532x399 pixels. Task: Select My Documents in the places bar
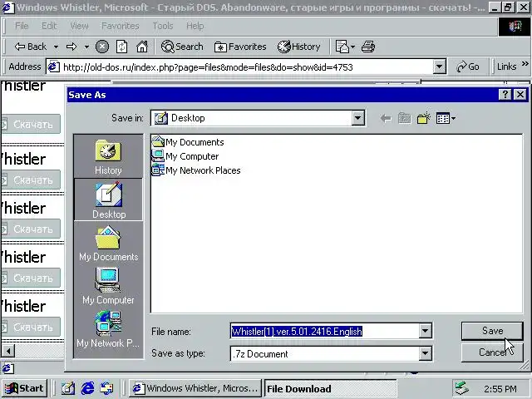pyautogui.click(x=109, y=244)
